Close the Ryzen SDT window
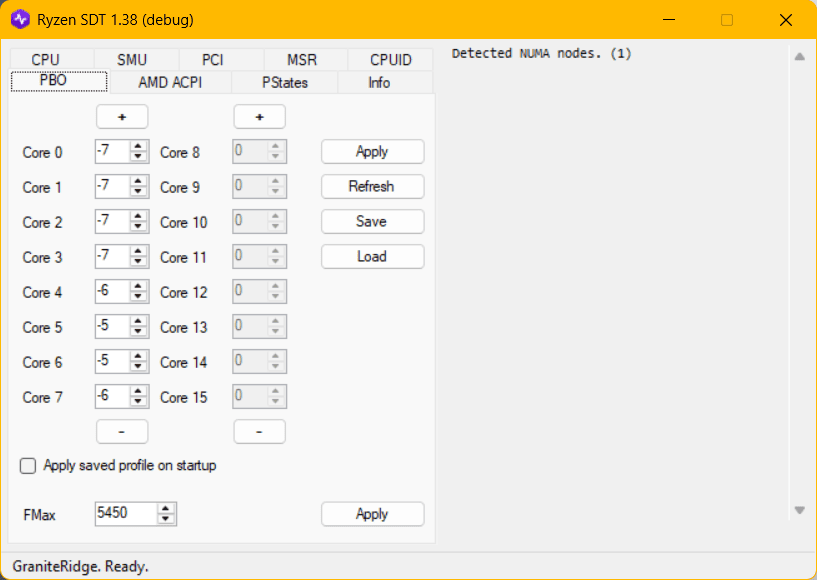The image size is (817, 580). click(x=786, y=20)
